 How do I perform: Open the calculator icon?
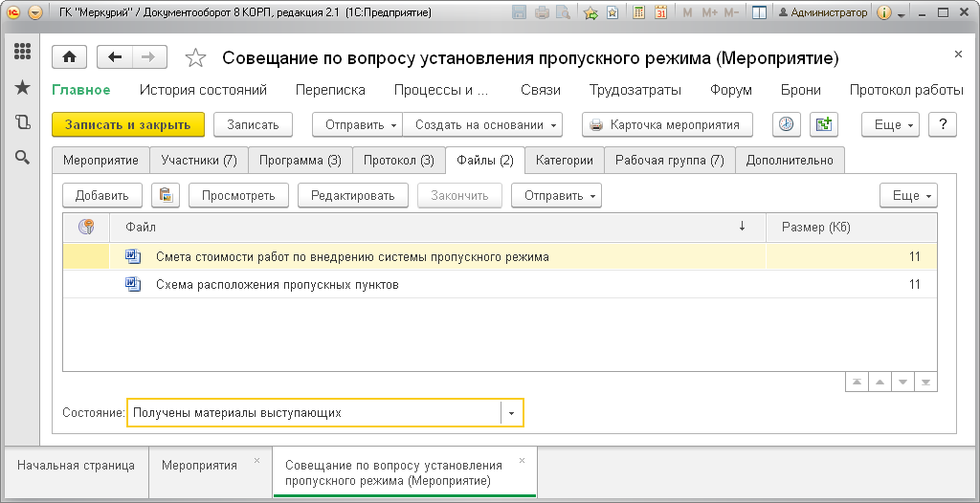[638, 12]
